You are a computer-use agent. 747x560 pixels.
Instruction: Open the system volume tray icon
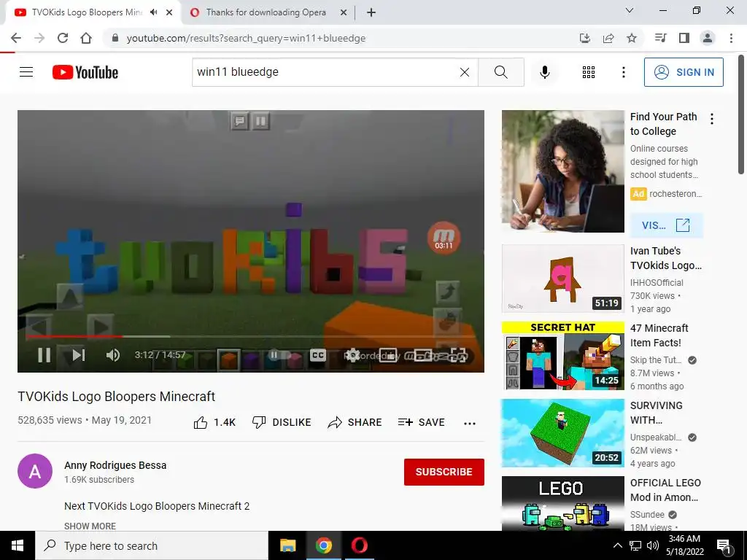pos(653,545)
